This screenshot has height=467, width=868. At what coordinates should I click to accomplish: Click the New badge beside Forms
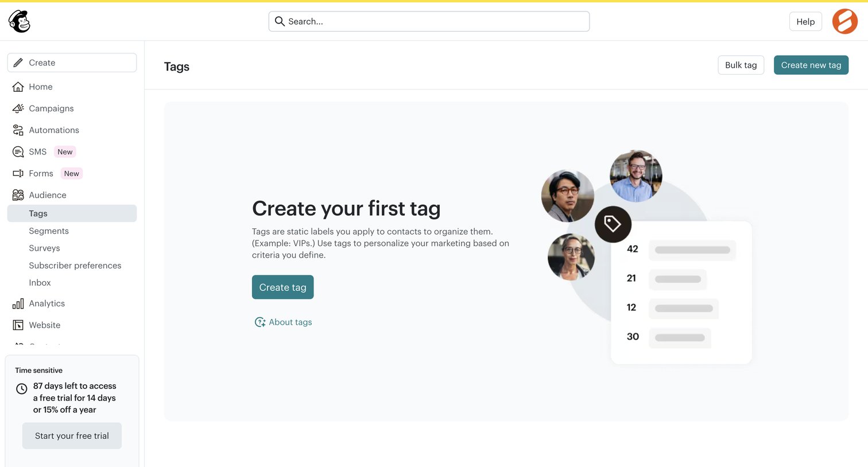(x=72, y=173)
